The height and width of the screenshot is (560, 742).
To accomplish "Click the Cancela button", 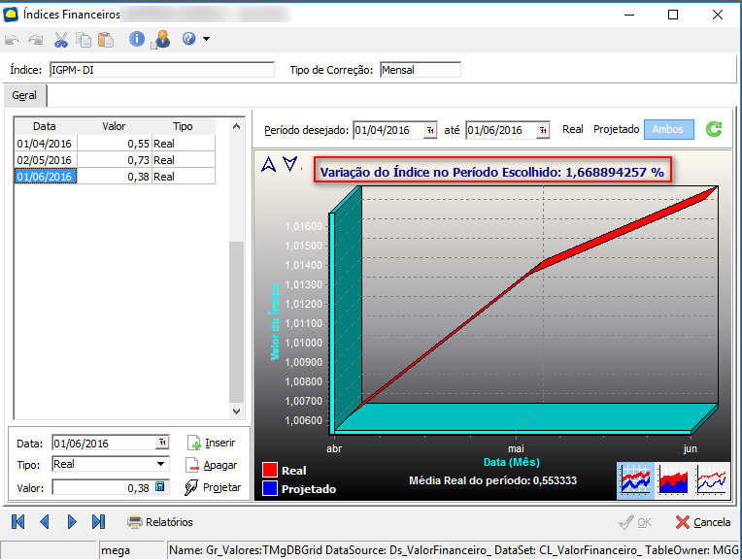I will tap(703, 522).
